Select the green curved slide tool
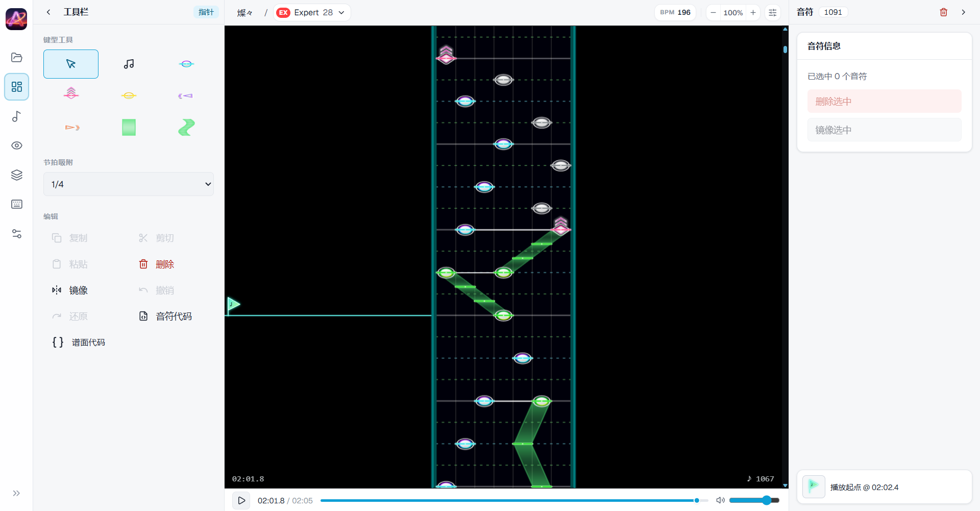980x511 pixels. point(186,127)
